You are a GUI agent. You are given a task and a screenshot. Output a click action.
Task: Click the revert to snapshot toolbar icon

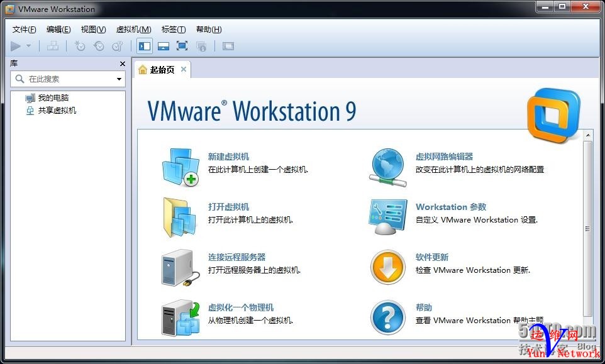click(99, 47)
